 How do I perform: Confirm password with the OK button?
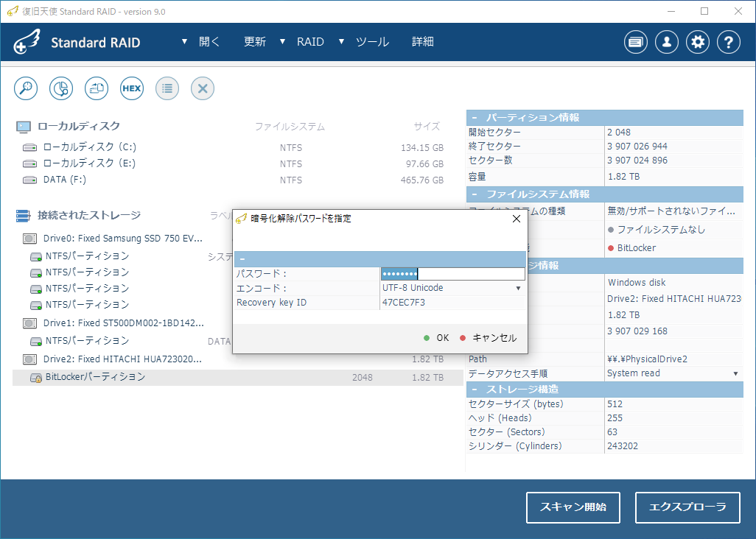[436, 338]
